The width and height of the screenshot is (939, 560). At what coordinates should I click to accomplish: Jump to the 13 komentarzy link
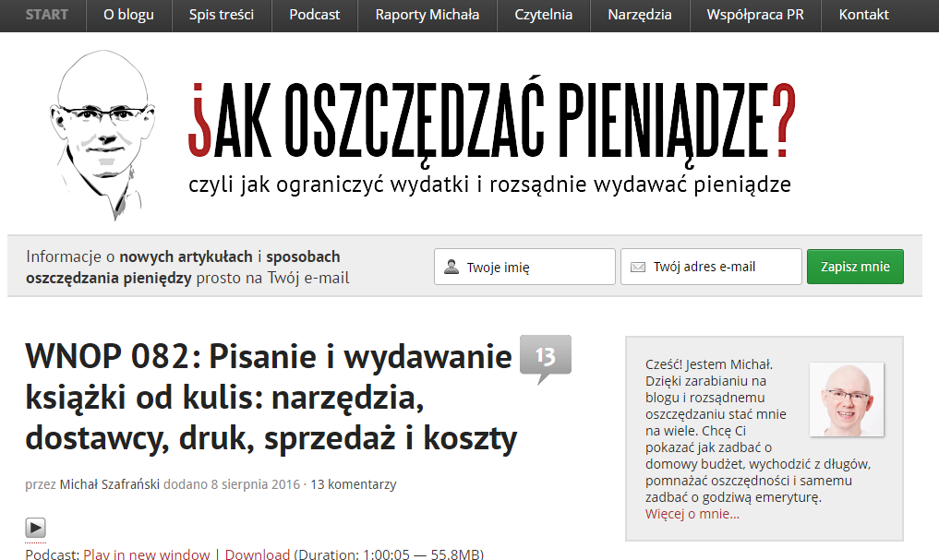click(x=354, y=484)
